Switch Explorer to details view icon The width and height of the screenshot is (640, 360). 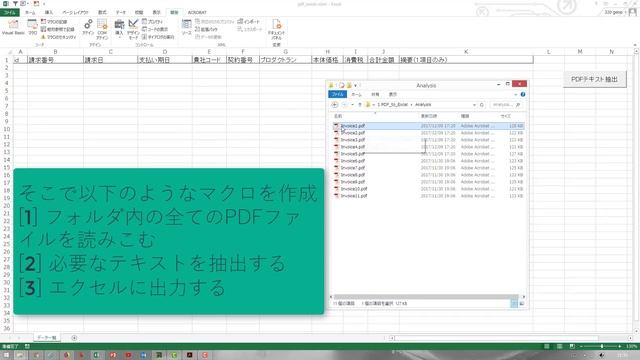point(514,303)
